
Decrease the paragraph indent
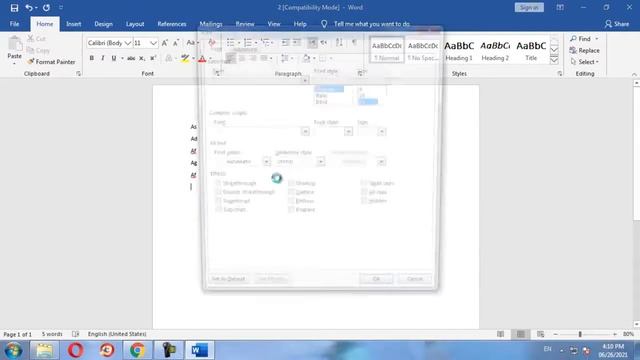[285, 42]
